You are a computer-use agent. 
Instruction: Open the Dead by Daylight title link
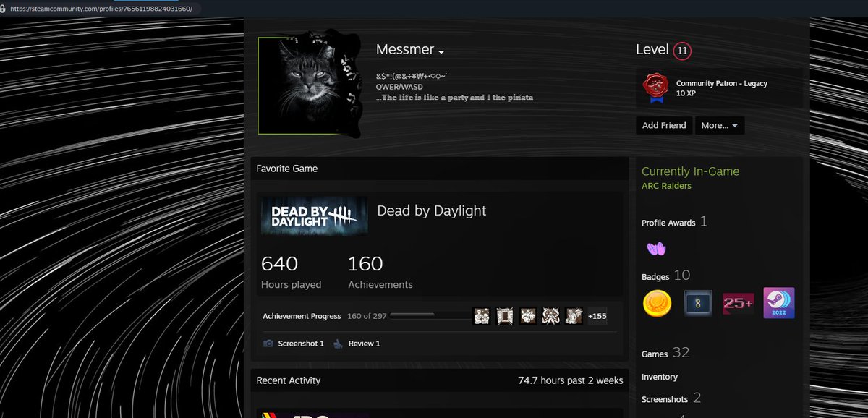tap(432, 210)
